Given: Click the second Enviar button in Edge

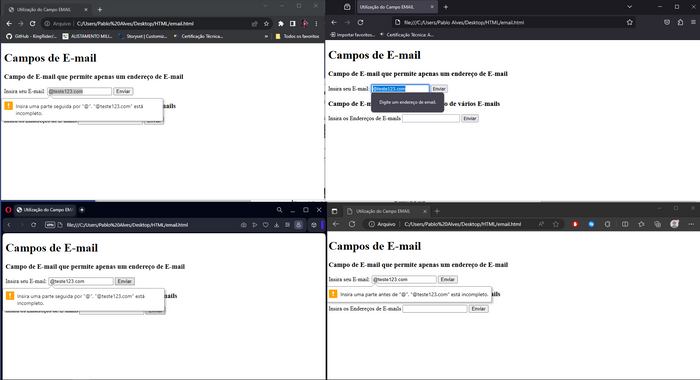Looking at the screenshot, I should click(x=479, y=309).
